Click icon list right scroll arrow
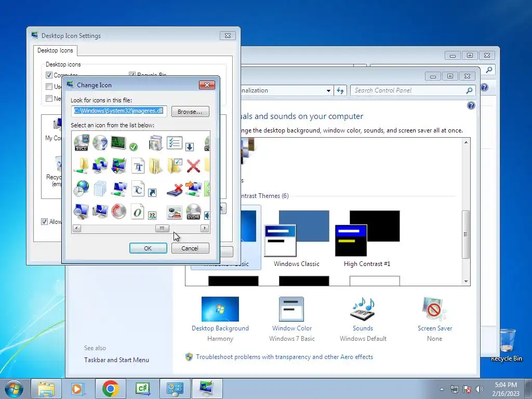This screenshot has width=532, height=399. pyautogui.click(x=205, y=229)
